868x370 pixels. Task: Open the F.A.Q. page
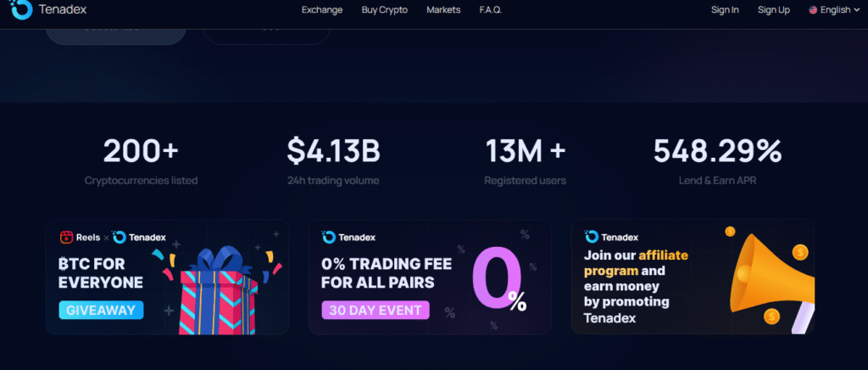coord(491,10)
